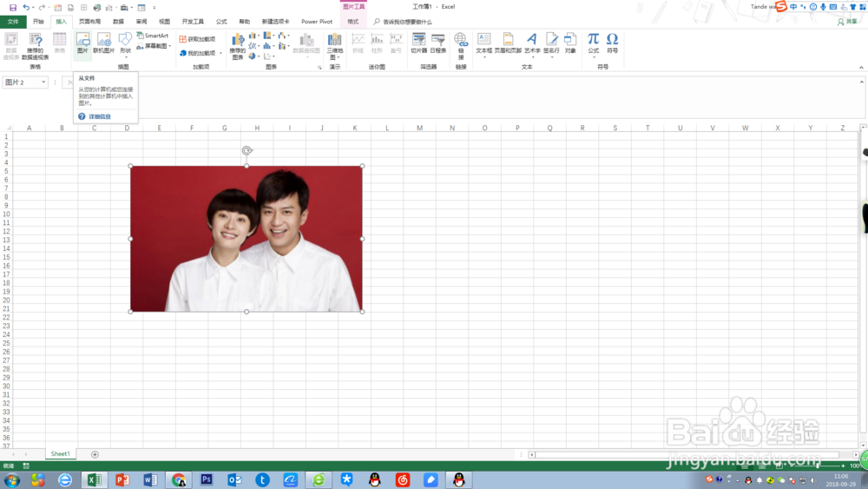Click 获取加载项 get add-ins
The width and height of the screenshot is (868, 489).
pyautogui.click(x=198, y=39)
